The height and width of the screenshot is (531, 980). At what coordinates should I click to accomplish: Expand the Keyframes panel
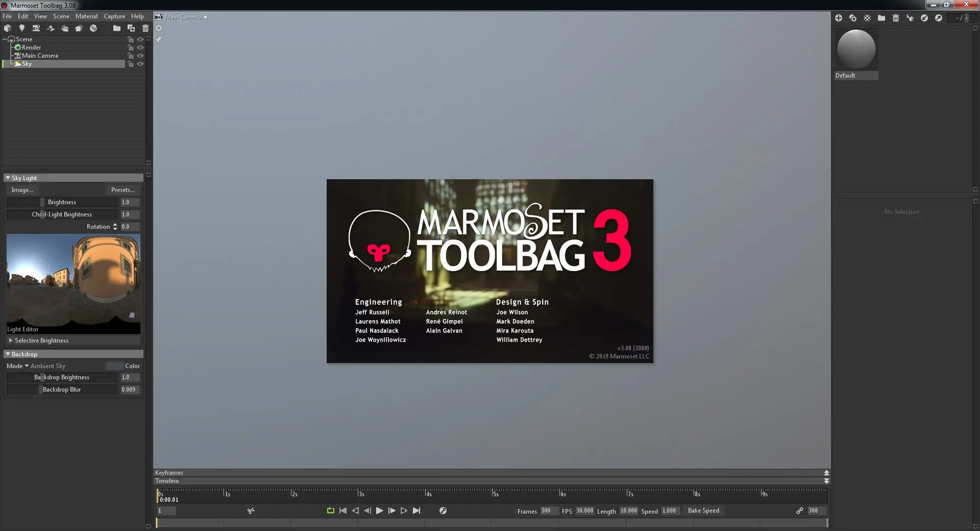coord(826,473)
